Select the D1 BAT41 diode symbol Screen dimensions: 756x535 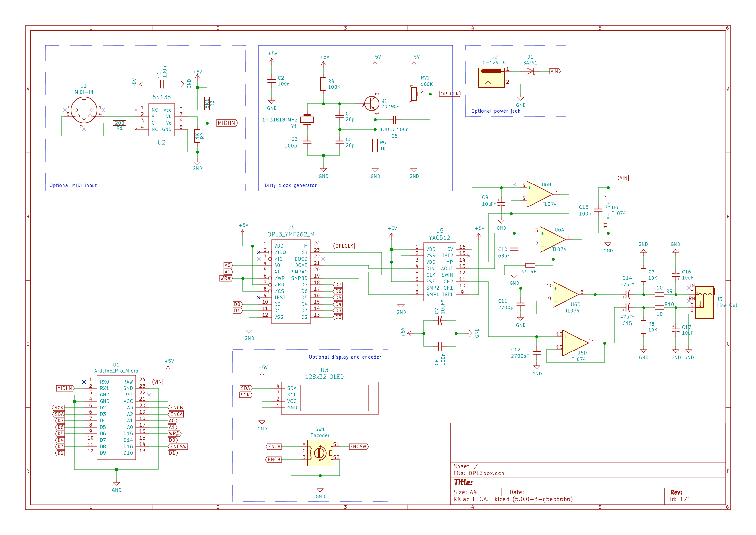click(x=530, y=71)
